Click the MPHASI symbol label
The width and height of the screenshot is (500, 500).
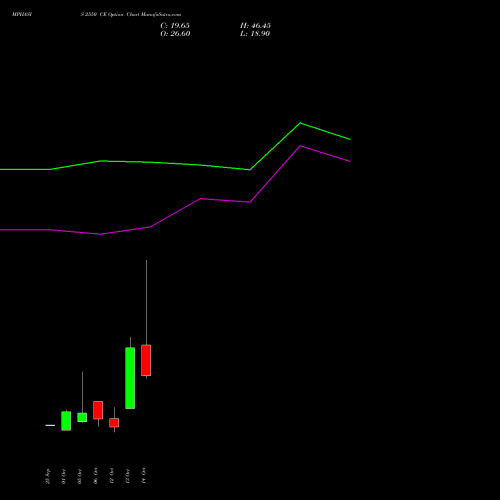22,15
